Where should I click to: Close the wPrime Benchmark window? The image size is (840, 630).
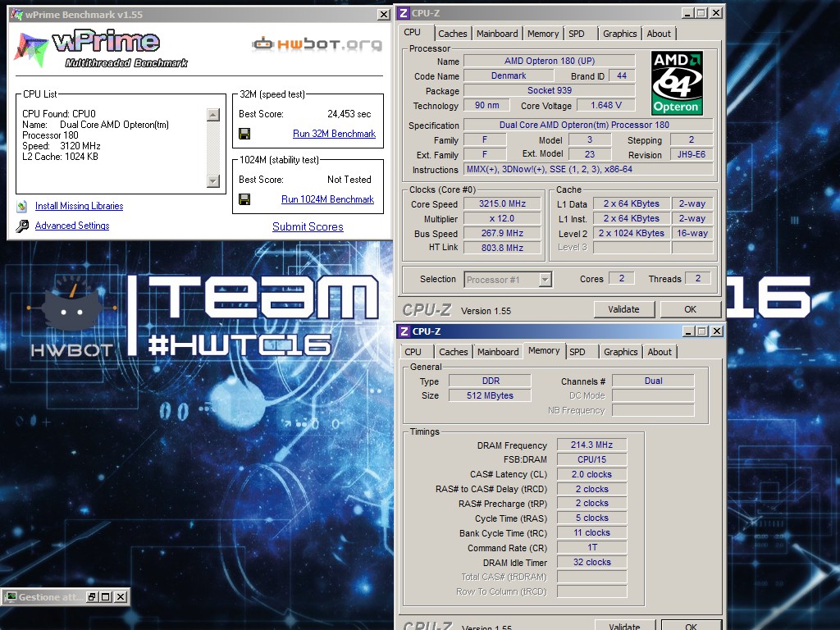[x=384, y=15]
